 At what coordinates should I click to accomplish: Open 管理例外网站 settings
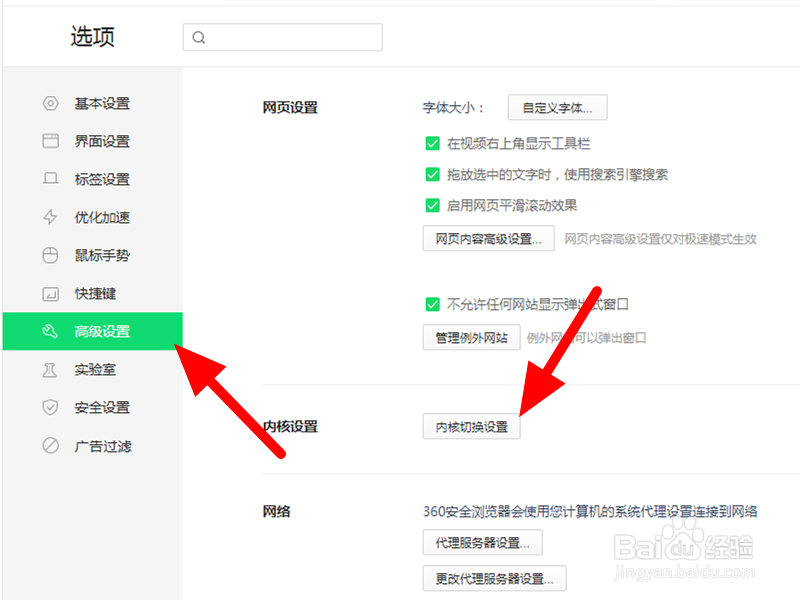[x=471, y=337]
